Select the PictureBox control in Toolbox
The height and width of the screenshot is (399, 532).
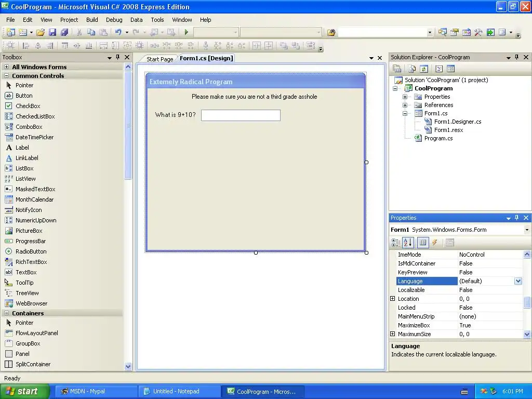29,231
